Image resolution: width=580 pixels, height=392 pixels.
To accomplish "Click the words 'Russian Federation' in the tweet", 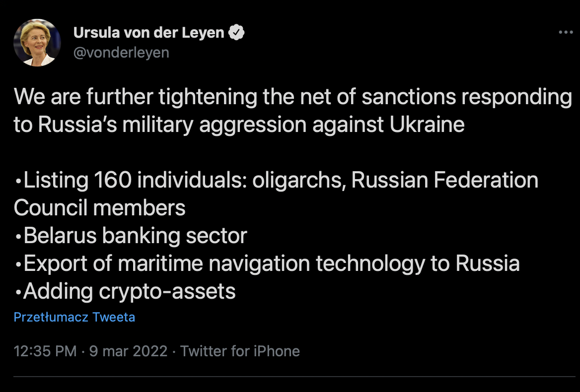I will pyautogui.click(x=444, y=180).
